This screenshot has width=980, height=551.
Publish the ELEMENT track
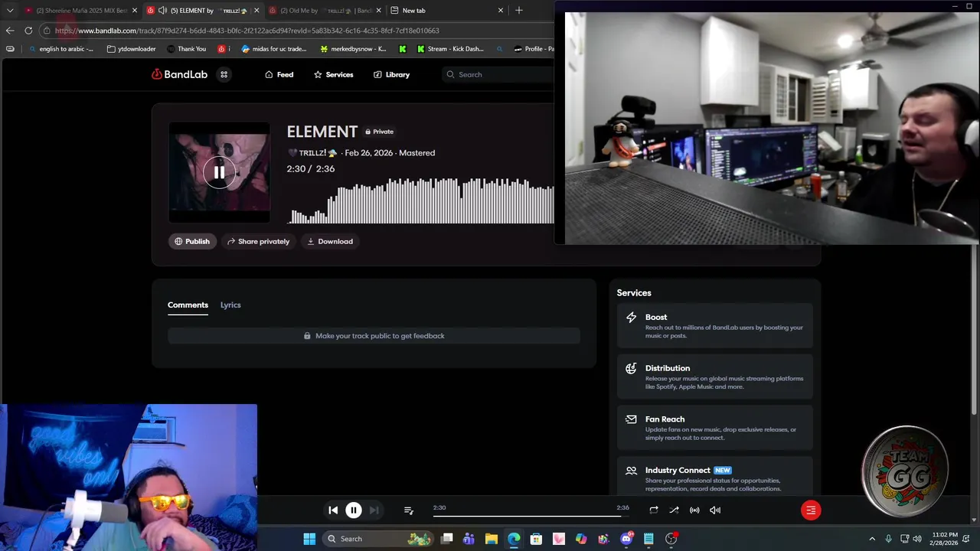point(191,241)
